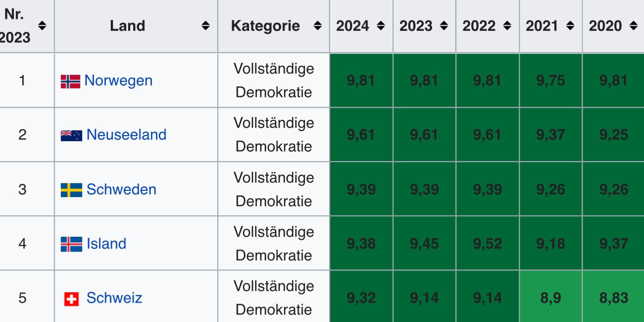Click the 2021 column header
Viewport: 644px width, 322px height.
[x=542, y=26]
